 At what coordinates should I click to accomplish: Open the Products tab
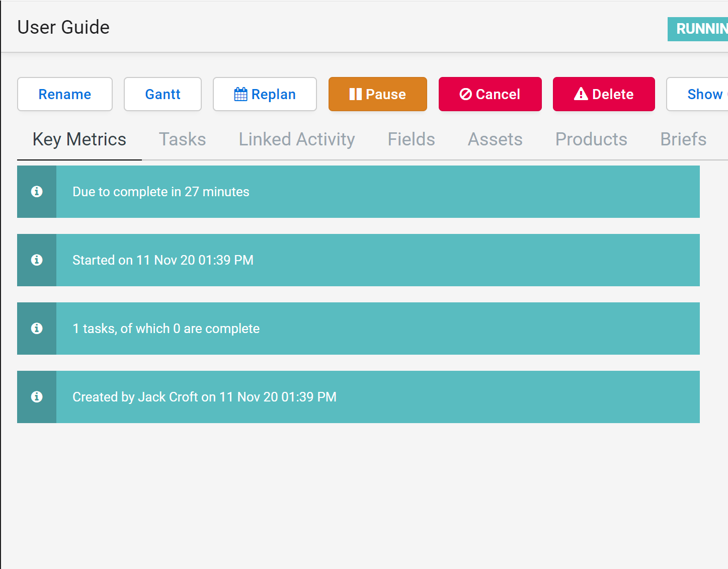coord(591,139)
